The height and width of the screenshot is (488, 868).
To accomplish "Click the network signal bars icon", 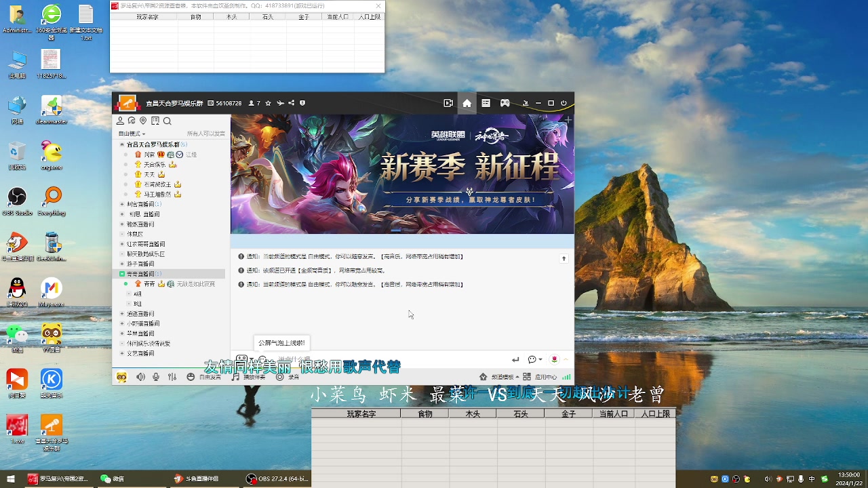I will tap(566, 377).
